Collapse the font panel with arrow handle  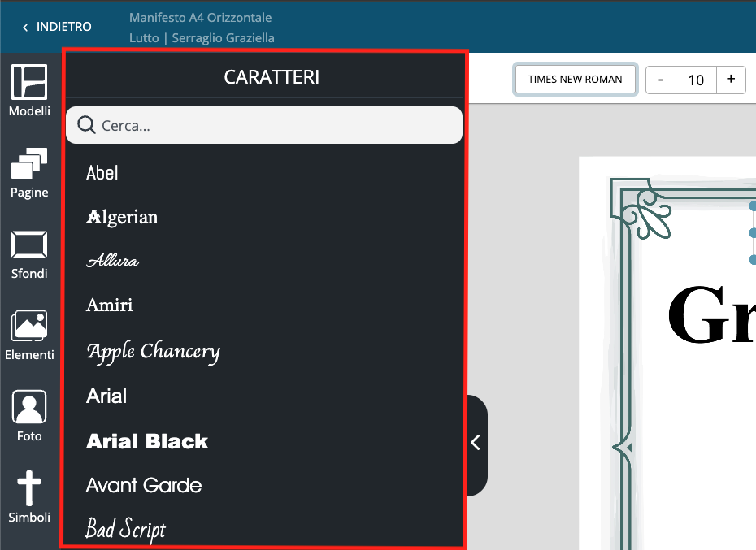pyautogui.click(x=476, y=443)
